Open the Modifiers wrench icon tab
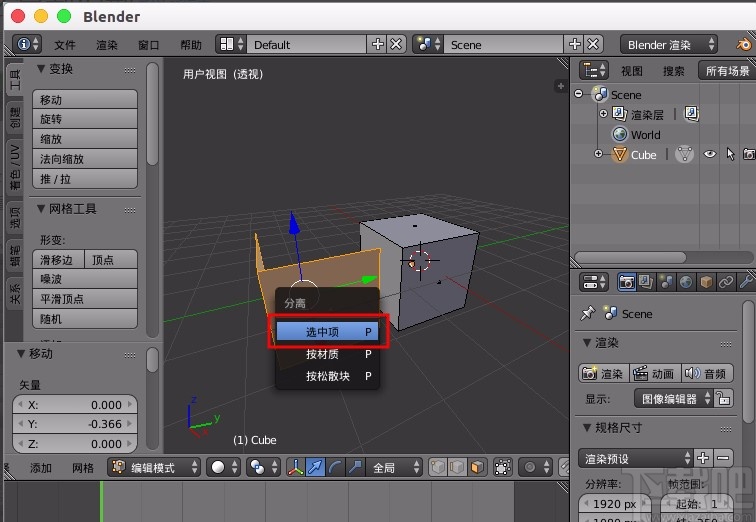The image size is (756, 522). 746,282
